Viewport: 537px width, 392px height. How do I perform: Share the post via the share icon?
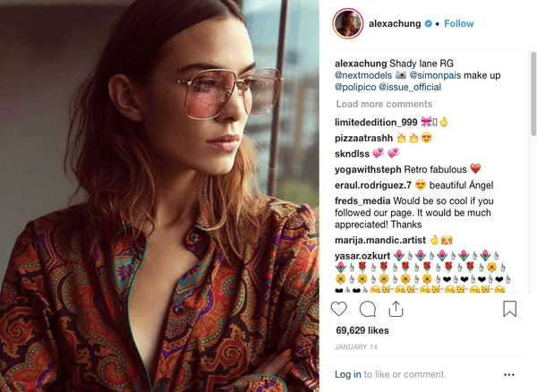click(395, 309)
